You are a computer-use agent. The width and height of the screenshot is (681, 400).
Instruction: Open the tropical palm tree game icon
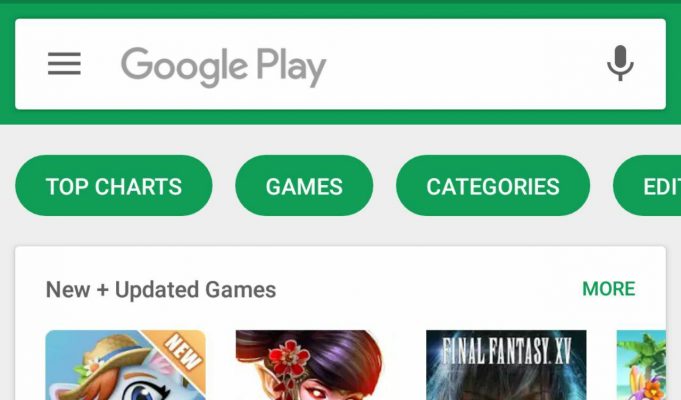pos(641,365)
